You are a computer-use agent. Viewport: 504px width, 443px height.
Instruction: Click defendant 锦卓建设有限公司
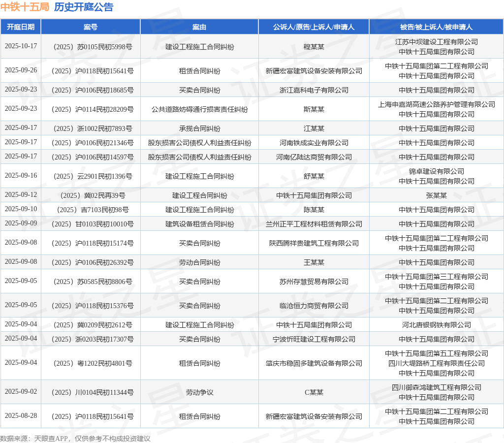click(437, 172)
